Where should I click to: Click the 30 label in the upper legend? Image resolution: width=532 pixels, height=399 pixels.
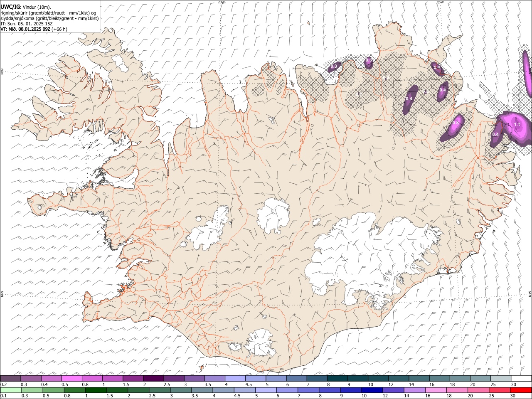coord(513,384)
